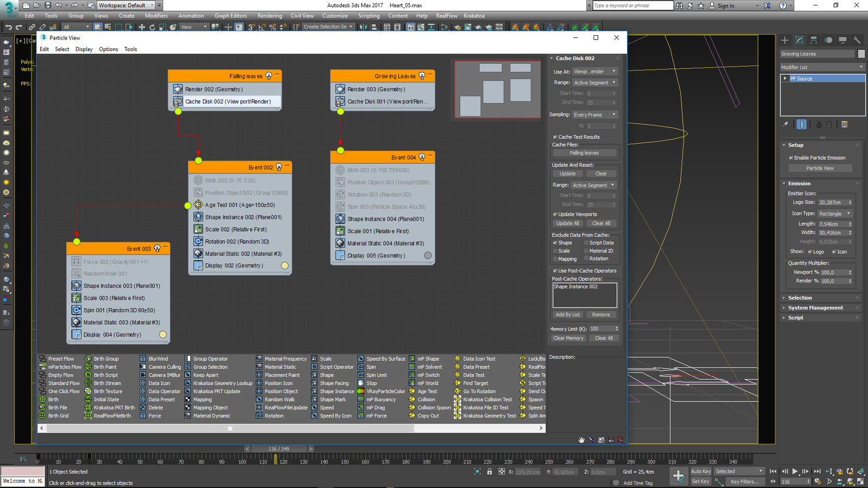Image resolution: width=868 pixels, height=488 pixels.
Task: Expand the System Management rollout
Action: (x=815, y=308)
